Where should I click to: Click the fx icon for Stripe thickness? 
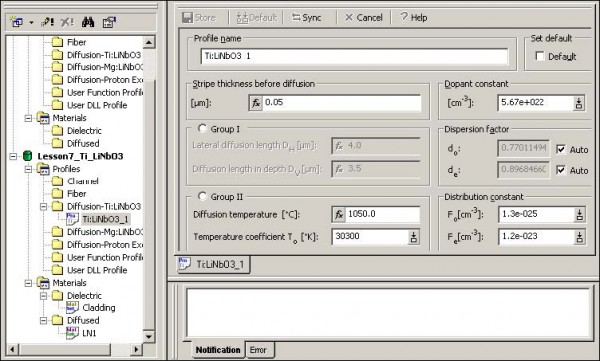tap(256, 103)
